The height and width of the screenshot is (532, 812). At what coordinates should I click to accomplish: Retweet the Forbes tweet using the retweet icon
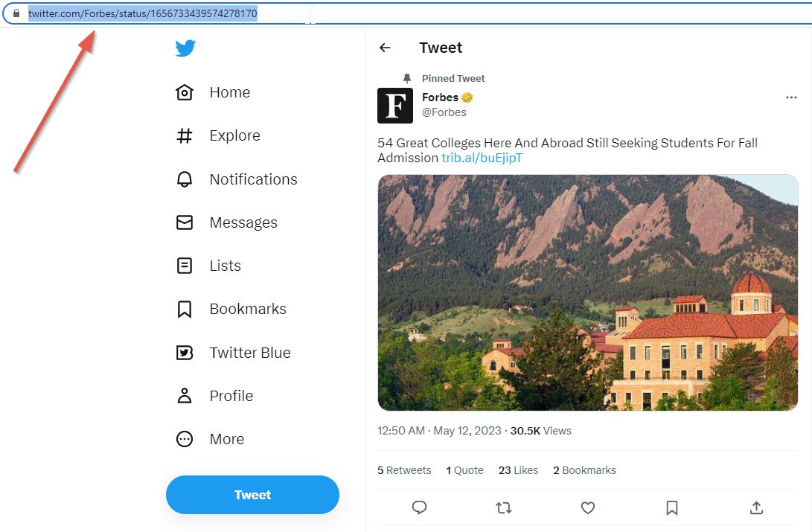[503, 507]
